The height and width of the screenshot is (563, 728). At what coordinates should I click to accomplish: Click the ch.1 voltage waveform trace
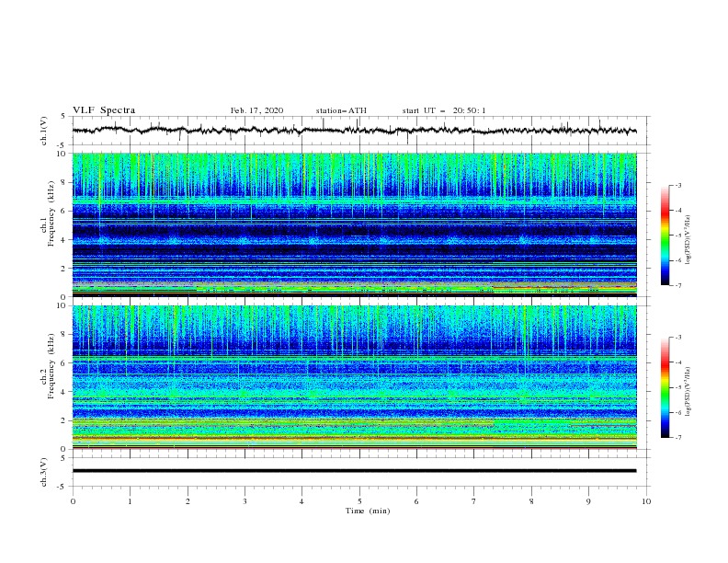pyautogui.click(x=354, y=130)
